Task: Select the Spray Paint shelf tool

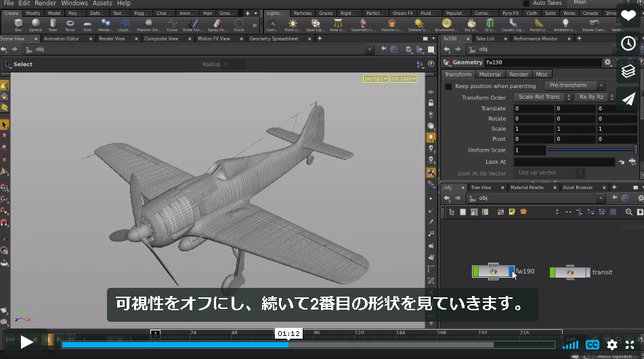Action: (217, 24)
